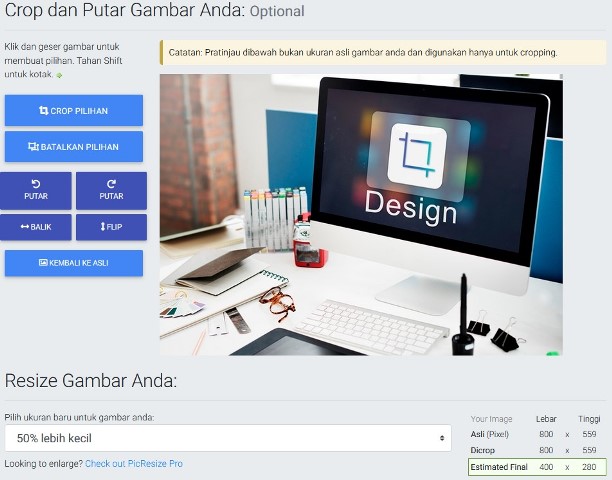
Task: Flip image horizontally with Balik button
Action: [x=36, y=227]
